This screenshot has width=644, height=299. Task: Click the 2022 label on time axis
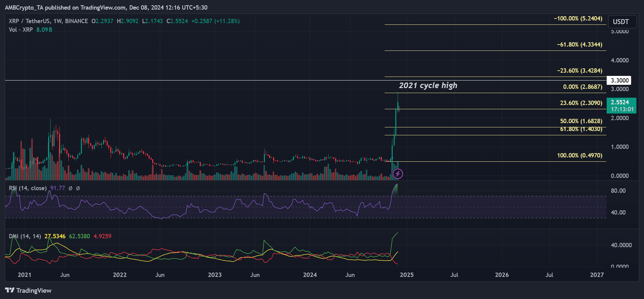[x=120, y=275]
